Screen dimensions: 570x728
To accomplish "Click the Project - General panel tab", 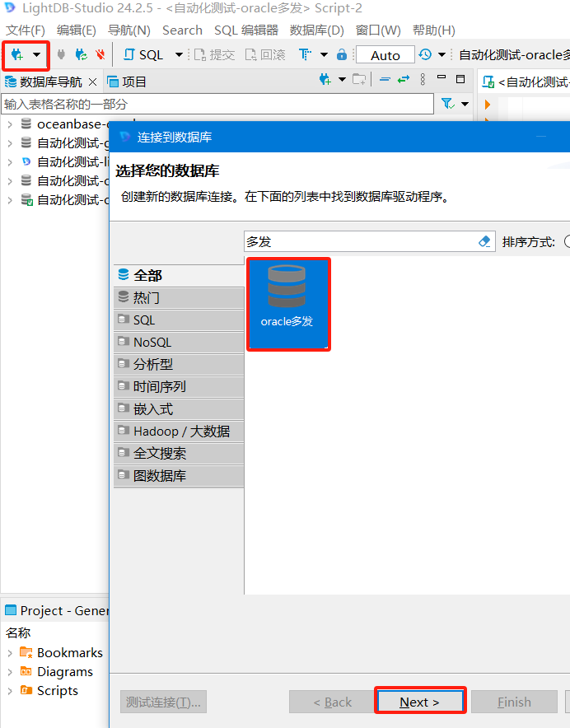I will click(x=57, y=610).
